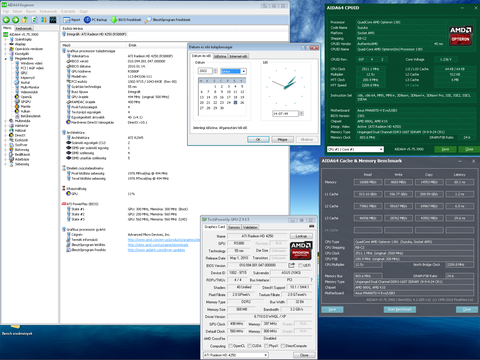The image size is (480, 360).
Task: Click the AMD Radeon logo in GPU-Z
Action: [301, 251]
